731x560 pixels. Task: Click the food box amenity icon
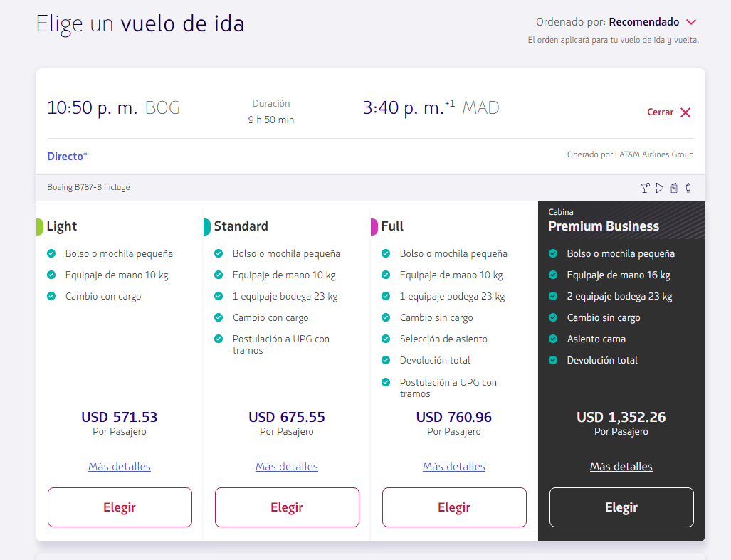(x=674, y=188)
